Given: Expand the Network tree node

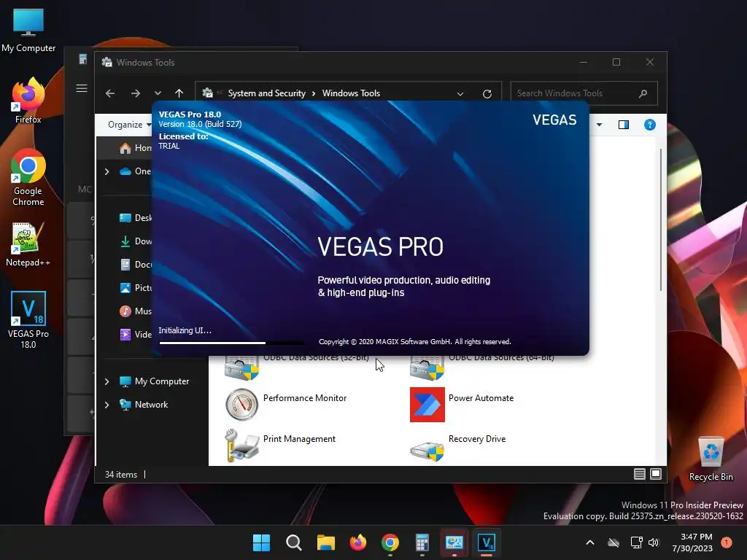Looking at the screenshot, I should [x=107, y=405].
